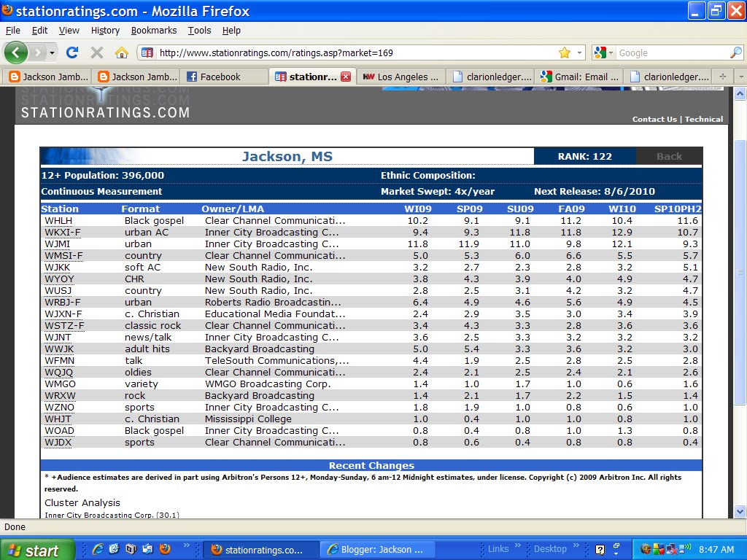Open the View menu
The width and height of the screenshot is (747, 560).
(x=69, y=31)
